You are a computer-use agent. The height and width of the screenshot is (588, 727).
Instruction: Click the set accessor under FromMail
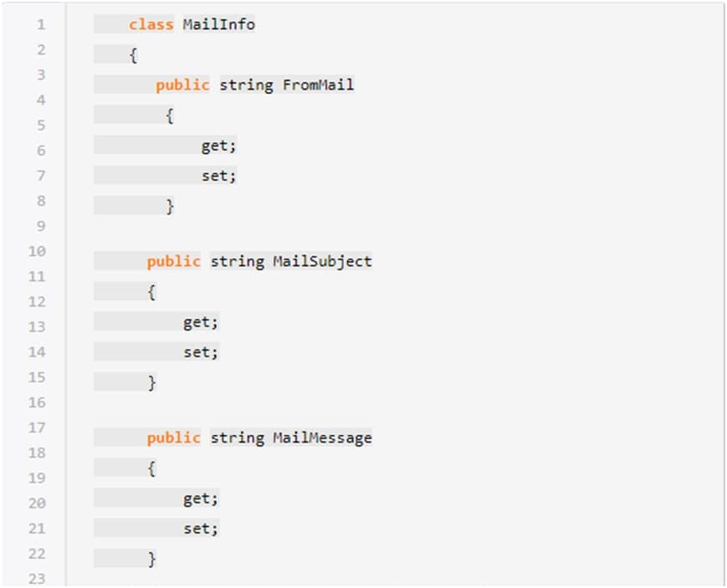pos(218,176)
